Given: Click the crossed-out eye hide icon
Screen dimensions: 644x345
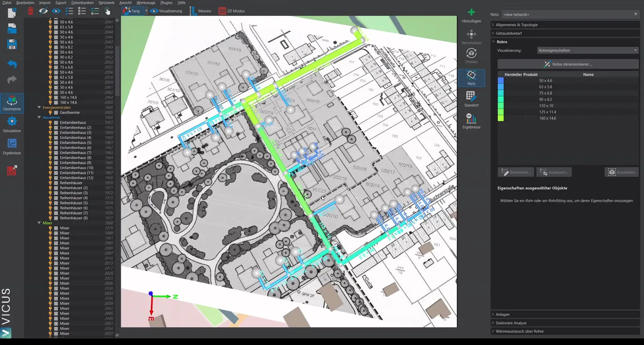Looking at the screenshot, I should click(x=43, y=11).
